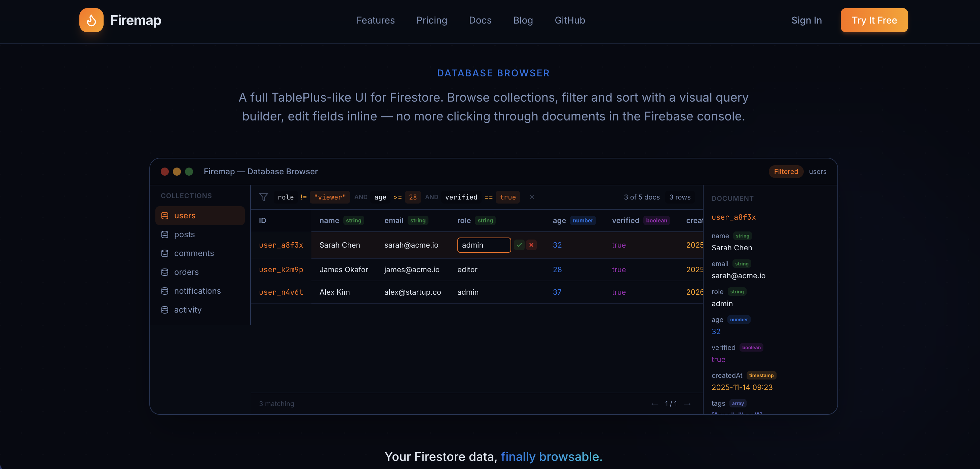Click the Try It Free button
Screen dimensions: 980x469
point(874,20)
